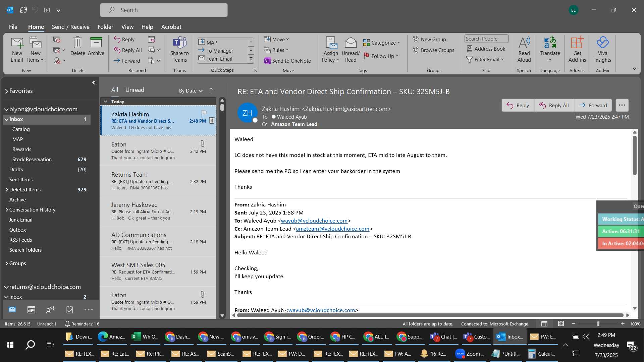Click Browse Groups in ribbon
This screenshot has width=644, height=362.
pos(433,50)
